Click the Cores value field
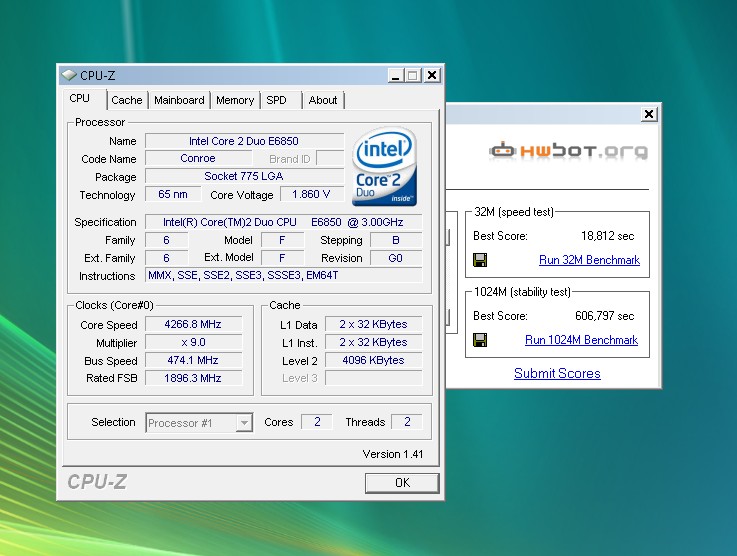Image resolution: width=737 pixels, height=556 pixels. click(317, 422)
